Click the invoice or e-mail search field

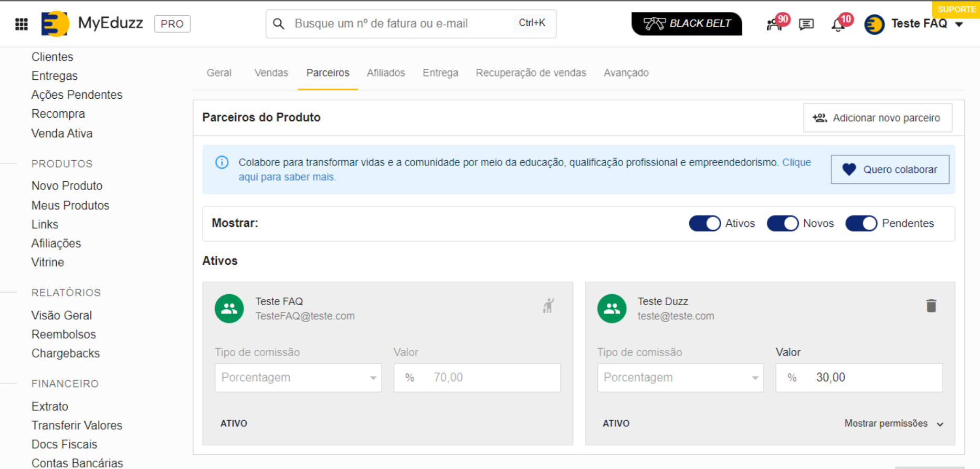[402, 24]
